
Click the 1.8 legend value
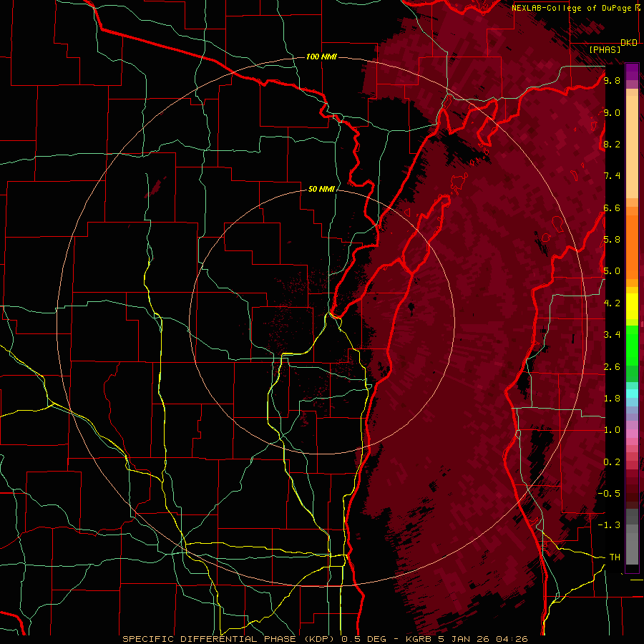(x=612, y=399)
